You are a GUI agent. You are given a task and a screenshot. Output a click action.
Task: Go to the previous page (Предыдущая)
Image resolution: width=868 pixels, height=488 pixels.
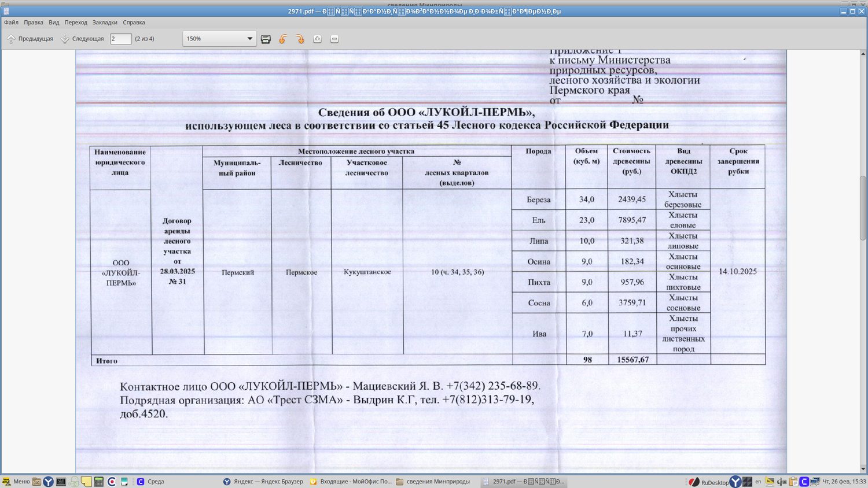30,39
